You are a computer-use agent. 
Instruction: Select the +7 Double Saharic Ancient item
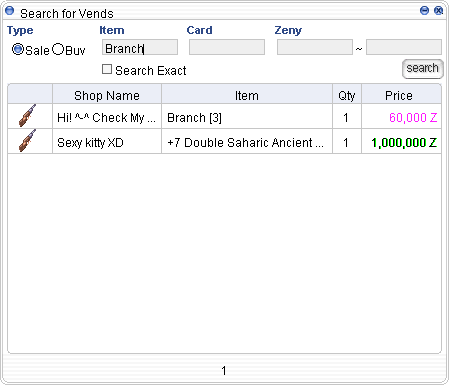245,143
